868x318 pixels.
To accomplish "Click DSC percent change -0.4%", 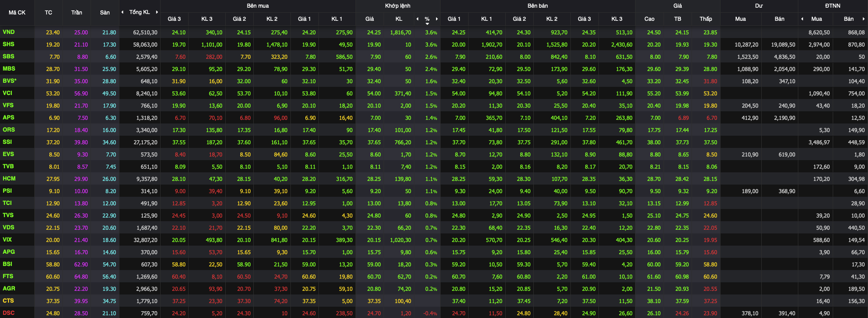I will tap(430, 313).
